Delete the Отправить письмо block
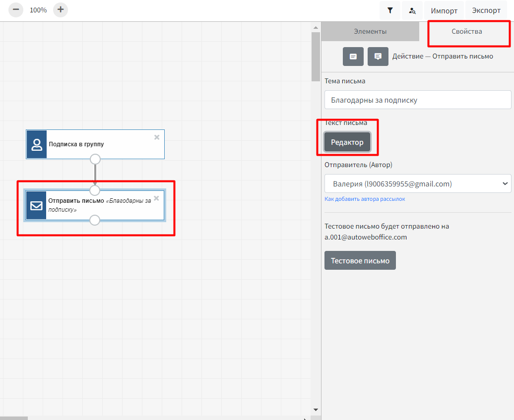Viewport: 514px width, 420px height. (x=157, y=198)
